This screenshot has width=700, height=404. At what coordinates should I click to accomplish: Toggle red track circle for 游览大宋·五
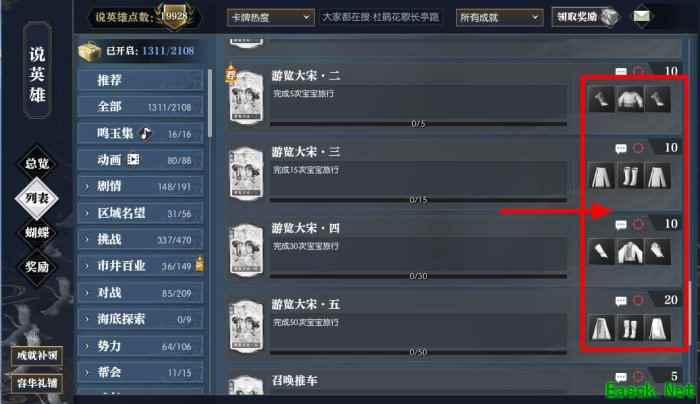638,300
